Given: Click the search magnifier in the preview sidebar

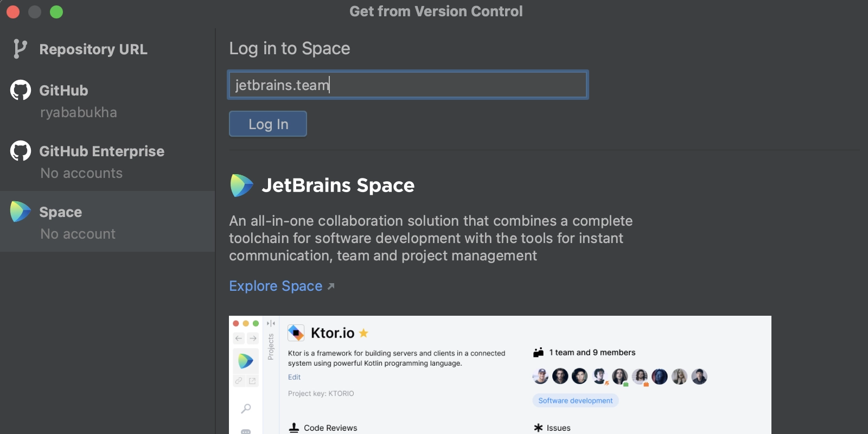Looking at the screenshot, I should 246,409.
